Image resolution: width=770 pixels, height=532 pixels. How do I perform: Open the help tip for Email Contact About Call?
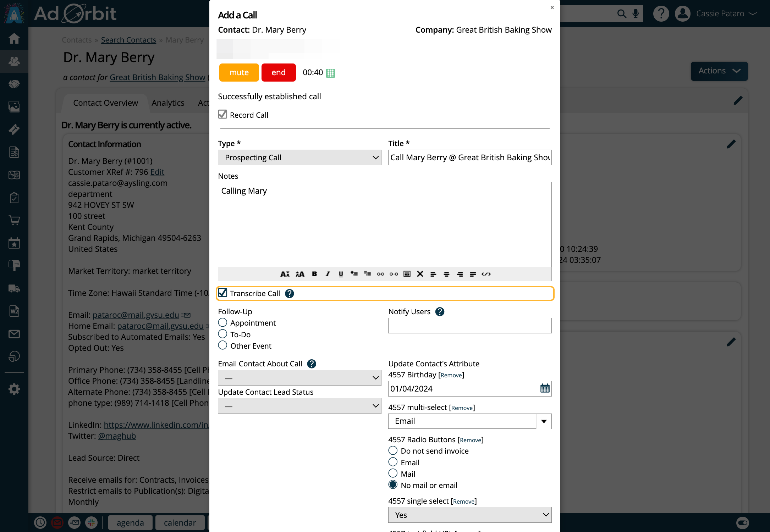pos(312,364)
